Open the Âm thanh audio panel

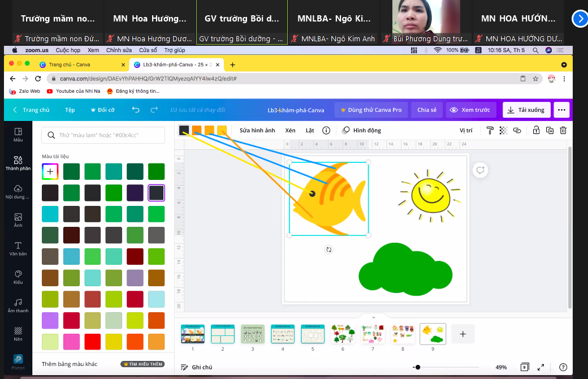coord(18,305)
